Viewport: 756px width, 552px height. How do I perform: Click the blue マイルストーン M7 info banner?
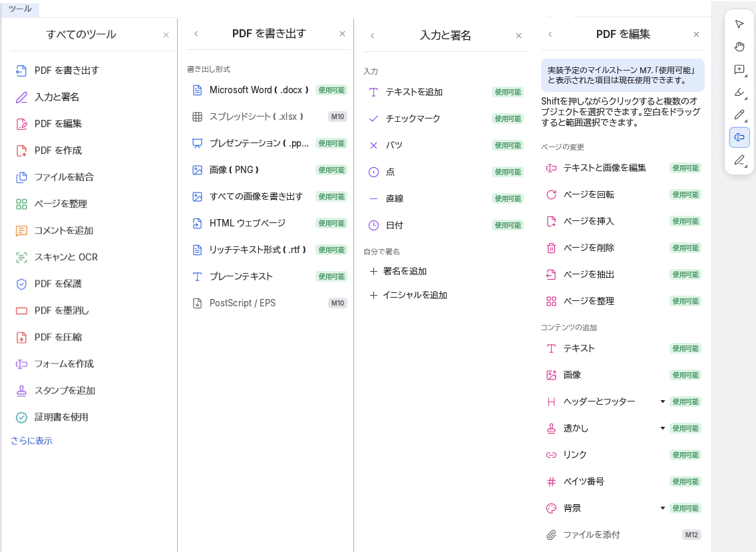pyautogui.click(x=622, y=75)
